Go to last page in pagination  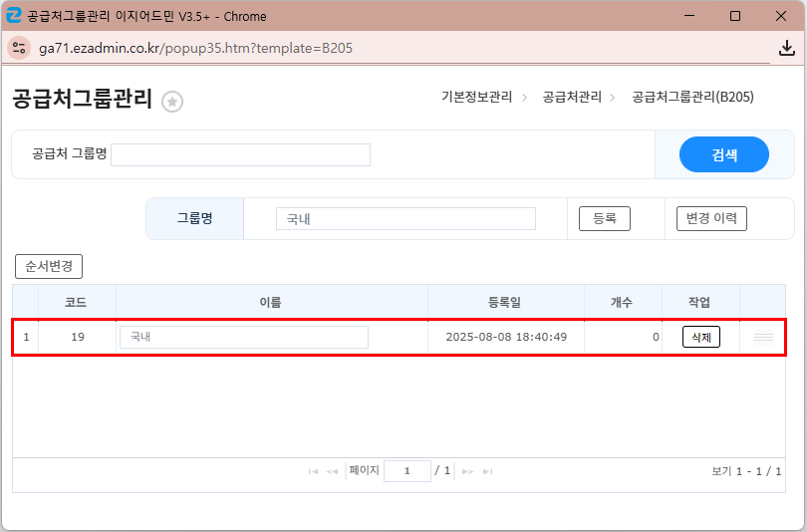tap(487, 471)
